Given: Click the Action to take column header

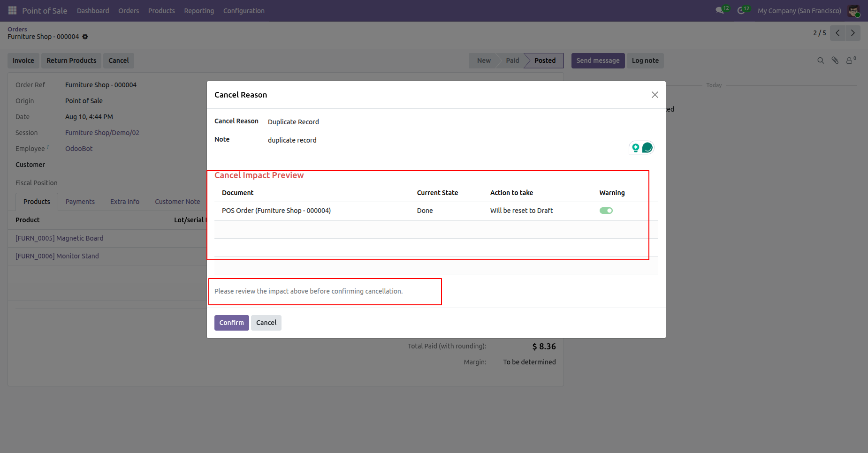Looking at the screenshot, I should [x=511, y=193].
